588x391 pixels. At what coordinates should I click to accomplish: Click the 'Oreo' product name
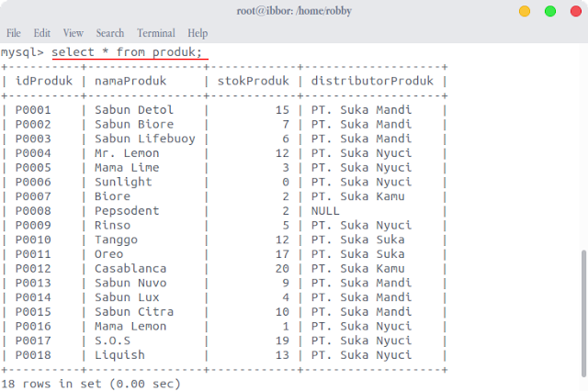tap(108, 254)
